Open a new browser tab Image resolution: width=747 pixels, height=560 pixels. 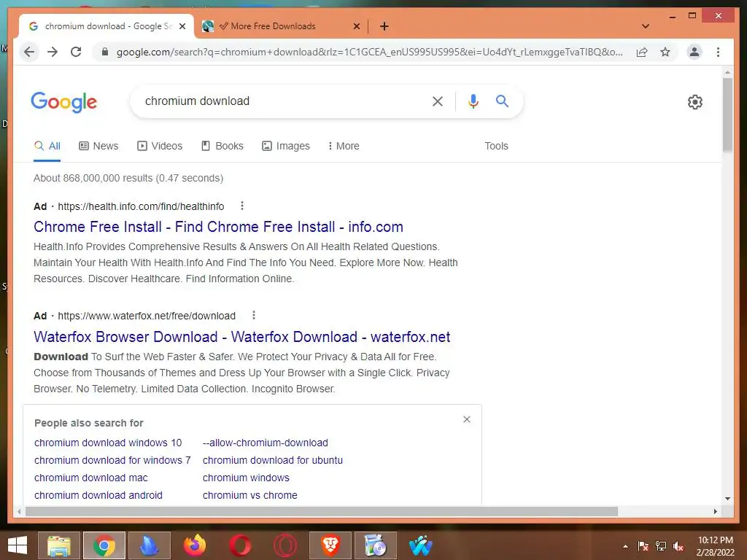(384, 26)
